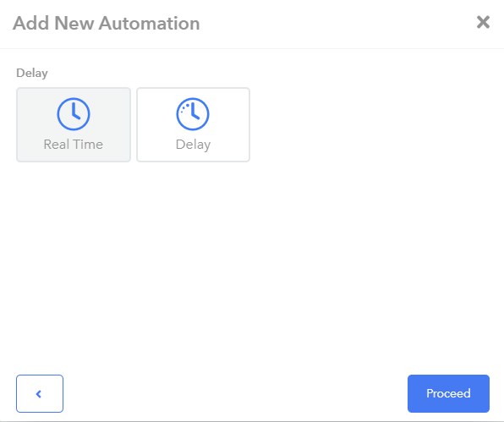504x422 pixels.
Task: Dismiss the modal with the X icon
Action: (483, 22)
